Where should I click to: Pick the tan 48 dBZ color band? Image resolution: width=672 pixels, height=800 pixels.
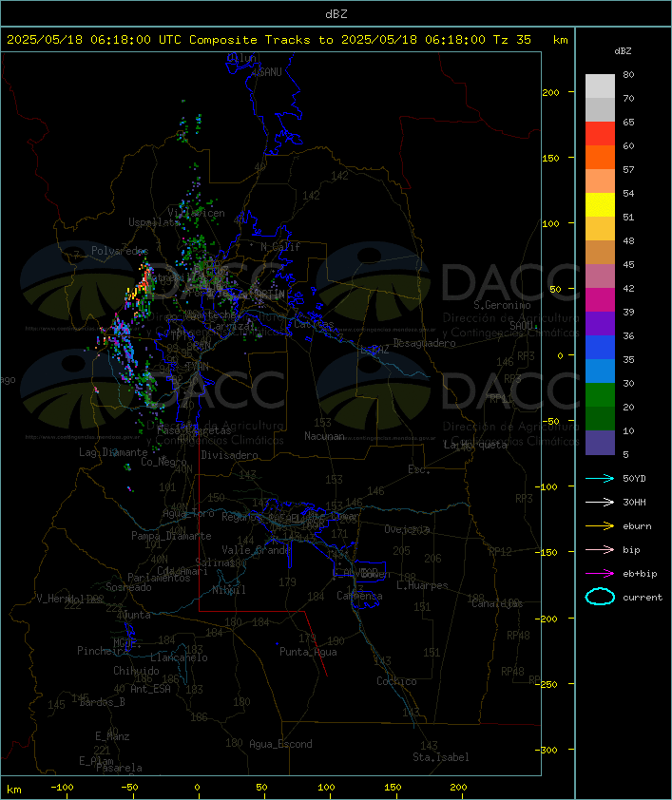600,252
